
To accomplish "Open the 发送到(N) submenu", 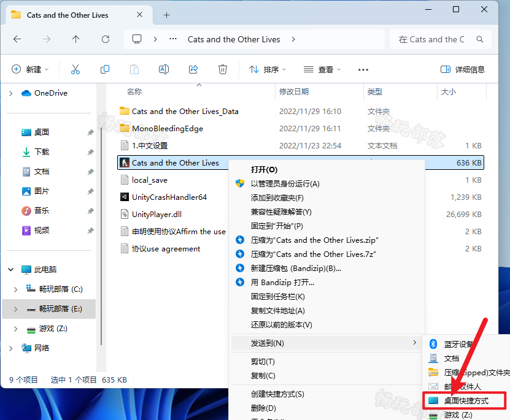I will coord(326,343).
